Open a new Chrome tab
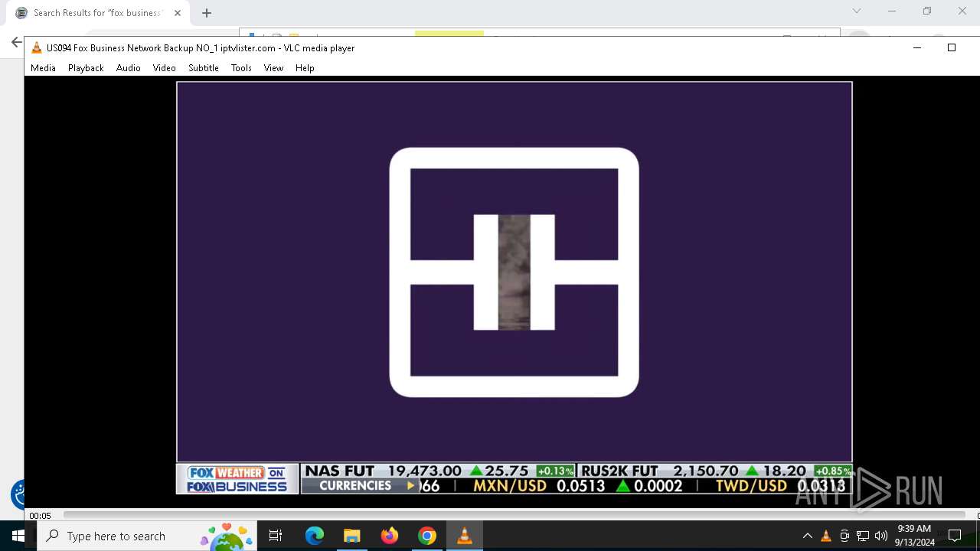980x551 pixels. click(x=206, y=13)
